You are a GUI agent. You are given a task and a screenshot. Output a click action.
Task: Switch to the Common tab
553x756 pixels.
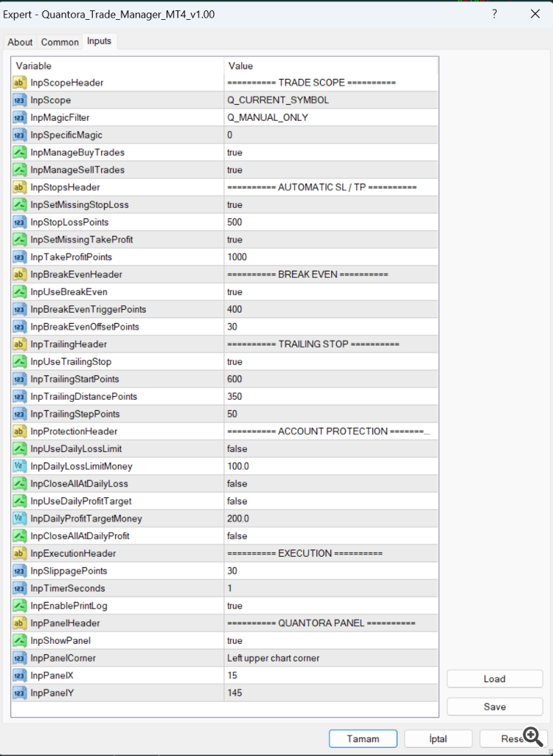60,42
